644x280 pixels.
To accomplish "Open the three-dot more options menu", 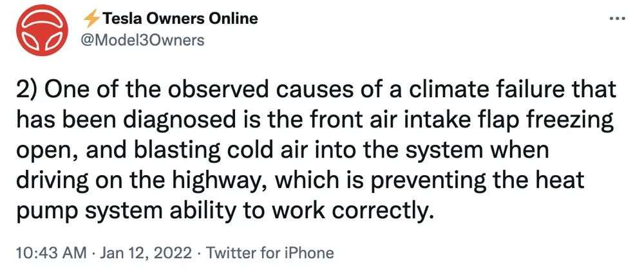I will pos(617,18).
